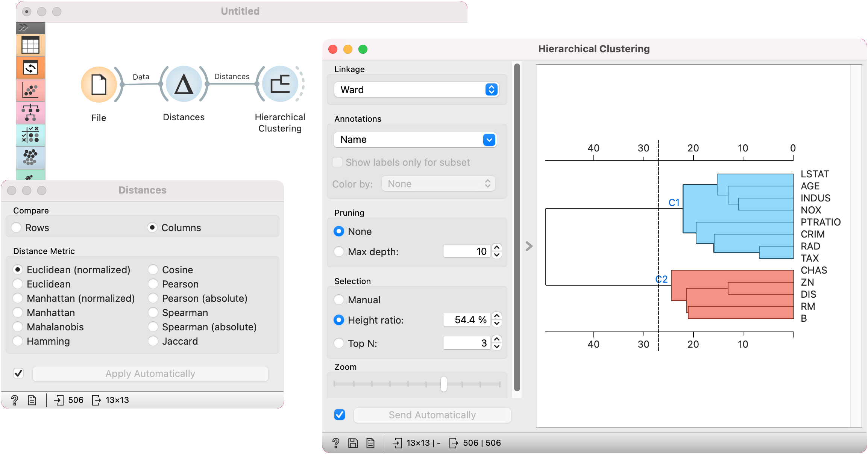
Task: Select the Rows compare option
Action: (x=17, y=228)
